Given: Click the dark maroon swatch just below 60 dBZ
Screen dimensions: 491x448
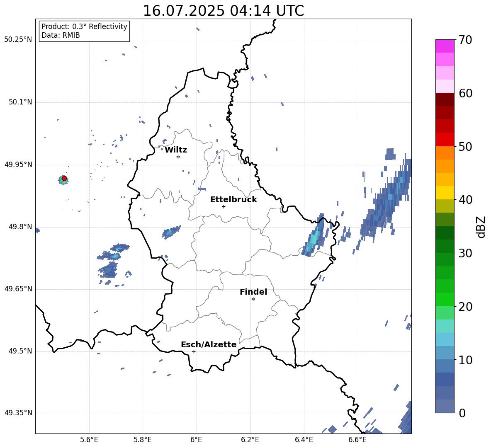Looking at the screenshot, I should point(445,99).
